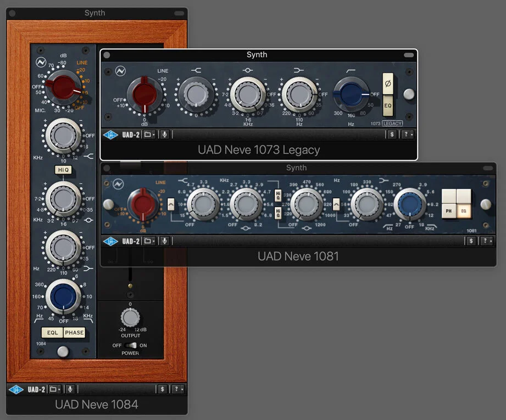Toggle the EQ button on Neve 1081
Image resolution: width=506 pixels, height=420 pixels.
coord(464,211)
